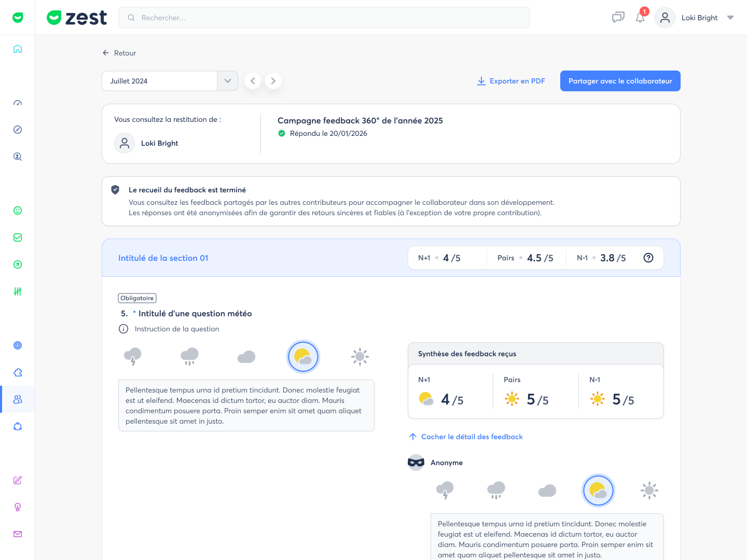Select the sunny weather rating

pyautogui.click(x=360, y=356)
